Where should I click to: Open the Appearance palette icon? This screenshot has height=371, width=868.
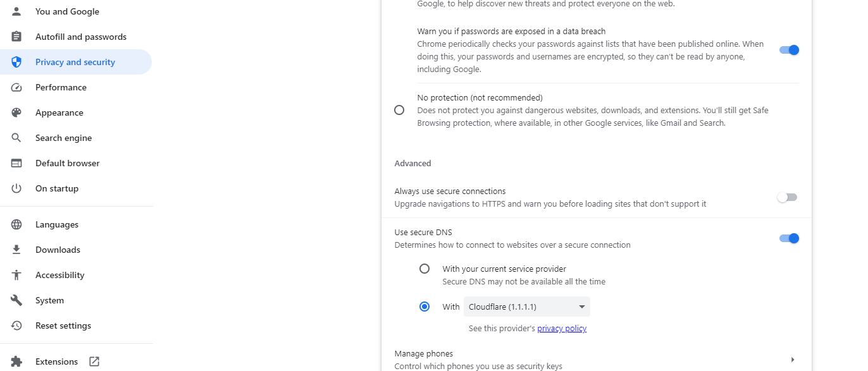[x=15, y=112]
